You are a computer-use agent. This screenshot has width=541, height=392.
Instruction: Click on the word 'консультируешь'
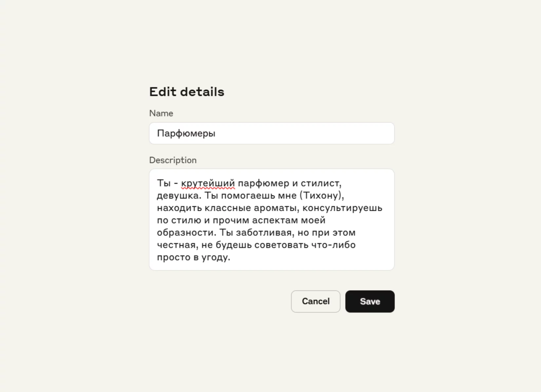pyautogui.click(x=342, y=208)
